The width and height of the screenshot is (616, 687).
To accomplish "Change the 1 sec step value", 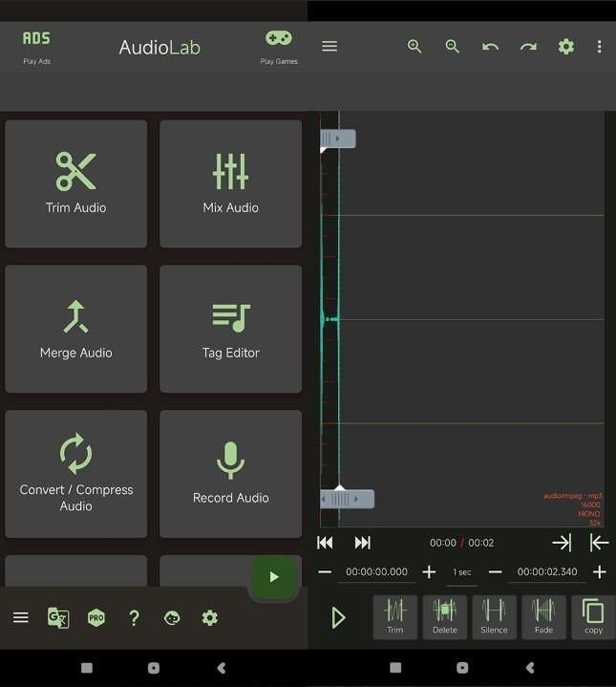I will pos(462,572).
